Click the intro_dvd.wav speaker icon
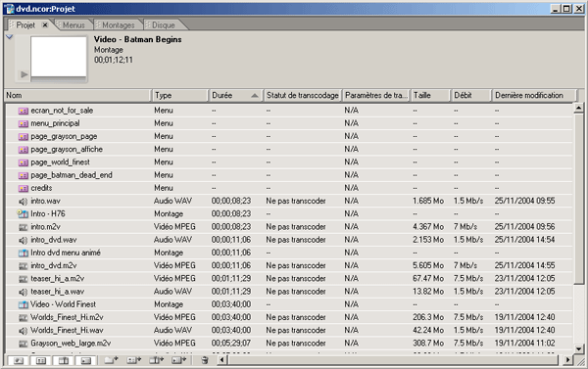 [x=24, y=240]
